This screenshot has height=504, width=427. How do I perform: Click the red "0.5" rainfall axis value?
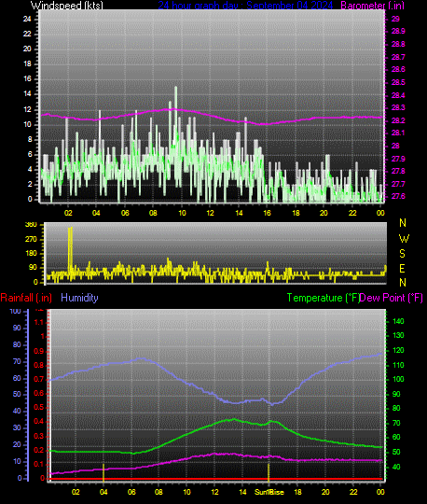pyautogui.click(x=39, y=408)
